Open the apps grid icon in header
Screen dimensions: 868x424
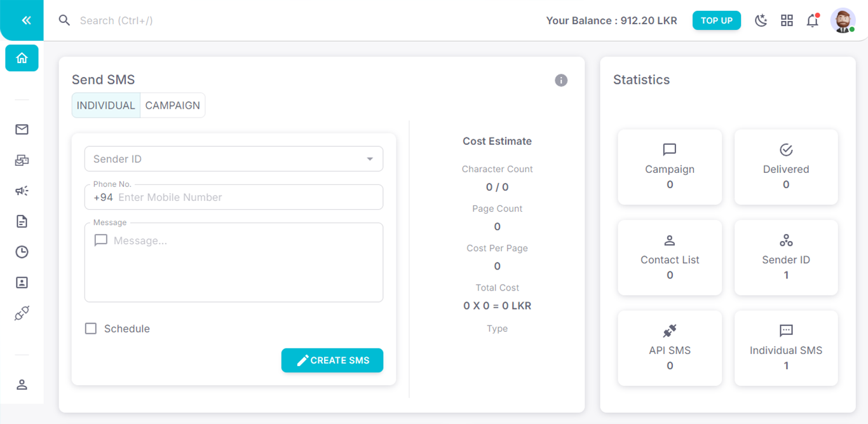[787, 20]
